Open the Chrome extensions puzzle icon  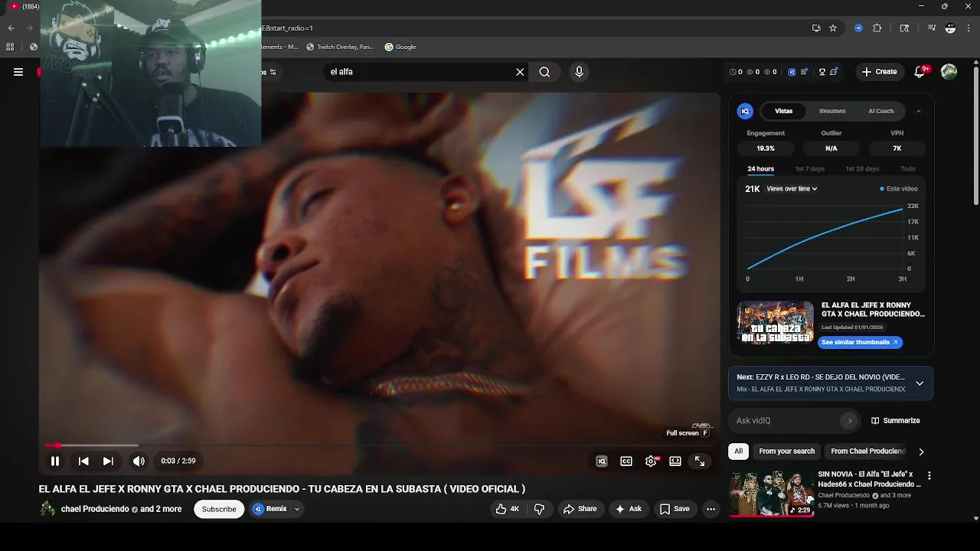(877, 28)
